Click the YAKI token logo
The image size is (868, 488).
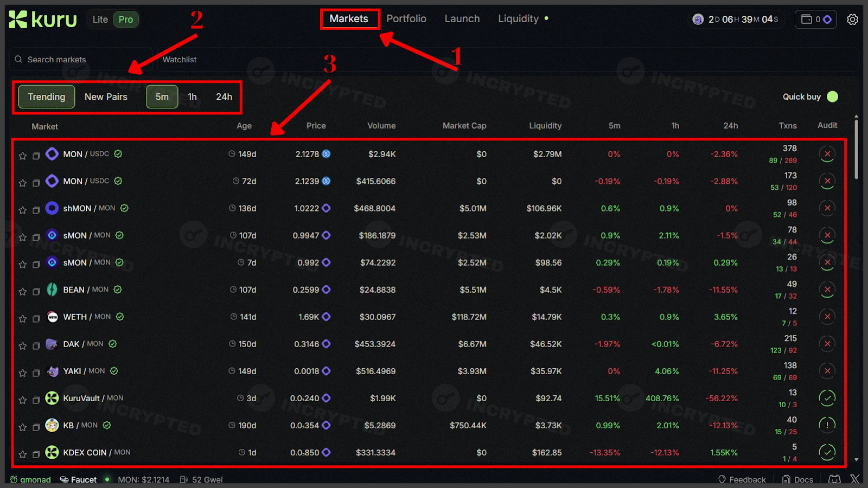click(x=52, y=371)
